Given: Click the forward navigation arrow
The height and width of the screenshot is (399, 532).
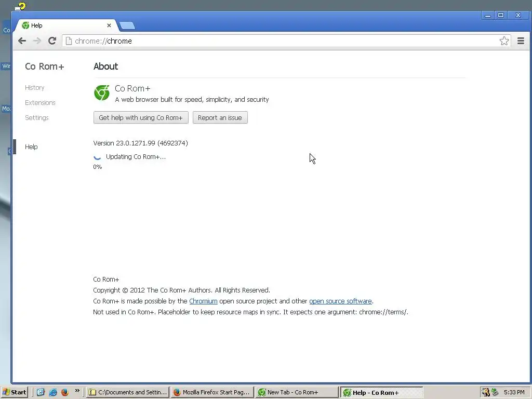Looking at the screenshot, I should 37,41.
